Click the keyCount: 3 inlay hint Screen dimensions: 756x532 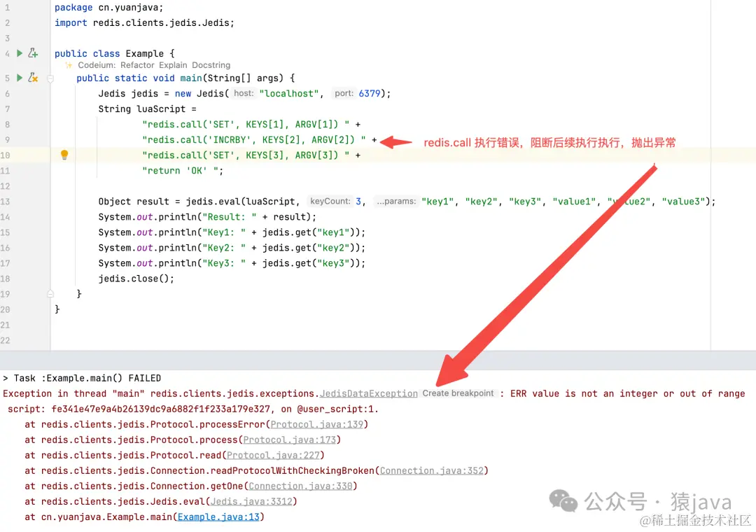click(335, 201)
